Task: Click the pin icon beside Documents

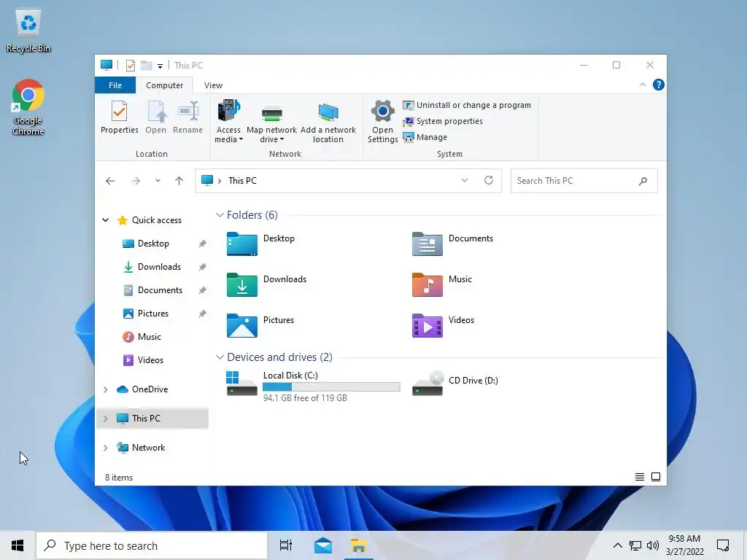Action: (x=203, y=290)
